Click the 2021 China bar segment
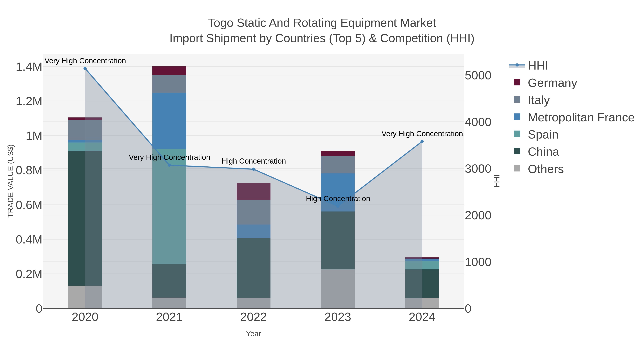 pyautogui.click(x=169, y=281)
